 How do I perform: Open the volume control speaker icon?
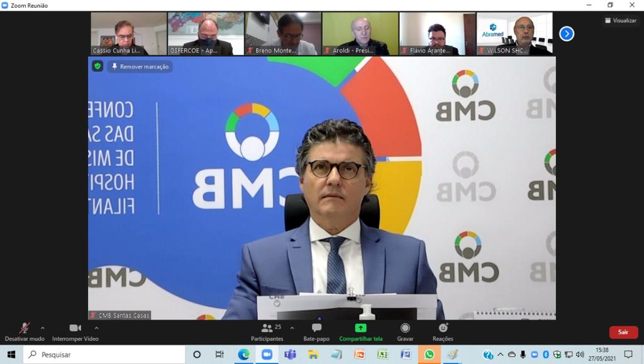[580, 355]
